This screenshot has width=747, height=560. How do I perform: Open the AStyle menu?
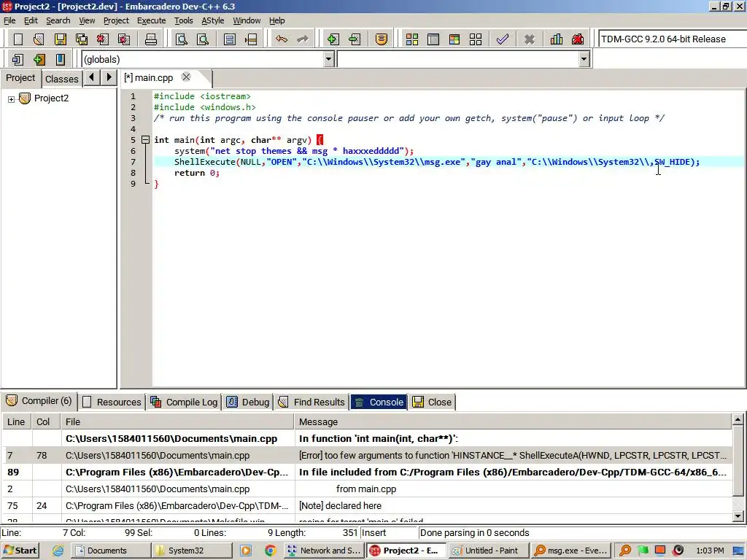coord(213,20)
